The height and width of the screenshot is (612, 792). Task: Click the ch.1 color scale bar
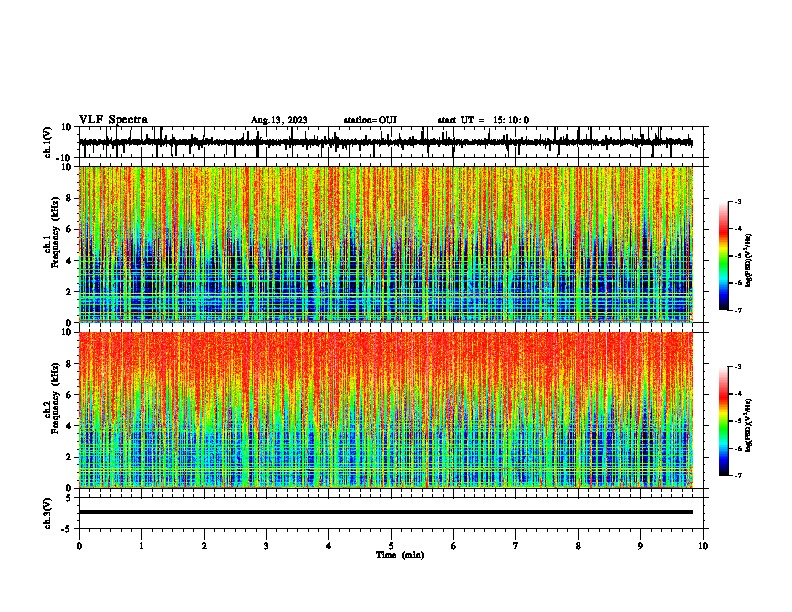coord(724,256)
